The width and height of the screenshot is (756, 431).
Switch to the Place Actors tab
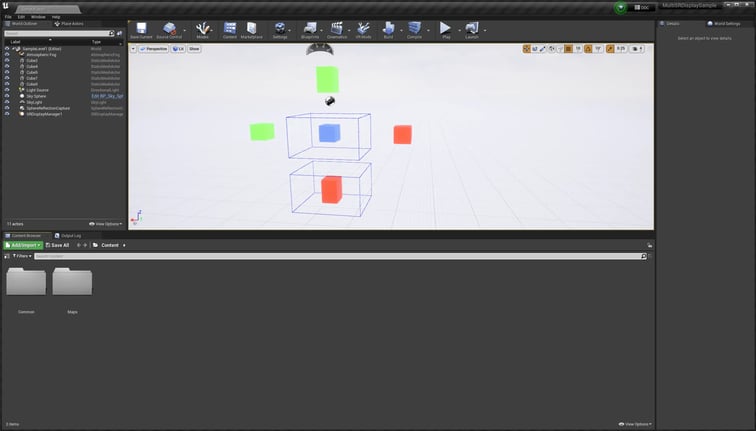pos(69,24)
